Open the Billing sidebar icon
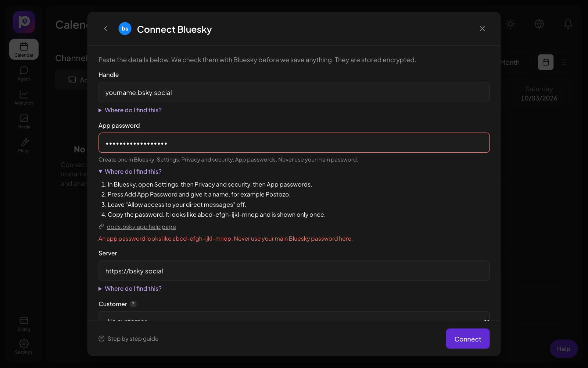 click(24, 324)
